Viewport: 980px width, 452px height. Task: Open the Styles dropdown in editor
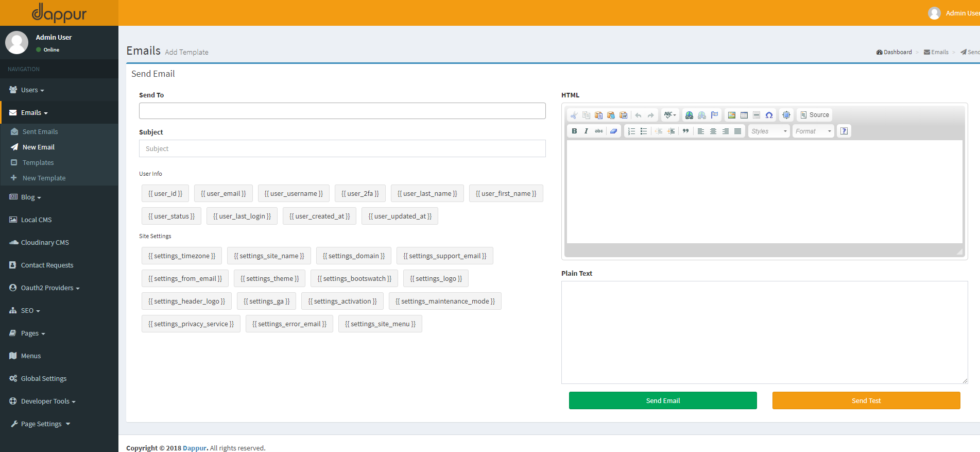tap(769, 131)
